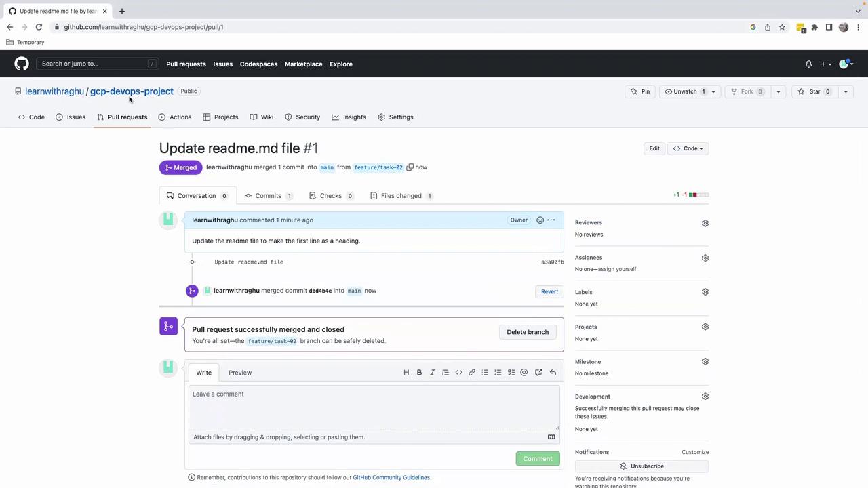This screenshot has height=488, width=868.
Task: Insert a task list in comment
Action: click(x=511, y=372)
